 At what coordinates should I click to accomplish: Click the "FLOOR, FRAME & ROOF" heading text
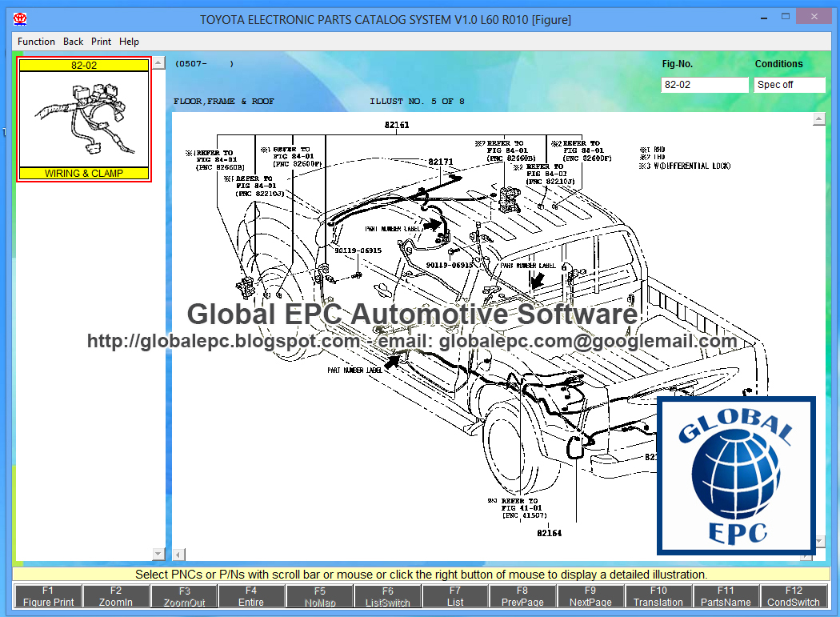pos(223,102)
